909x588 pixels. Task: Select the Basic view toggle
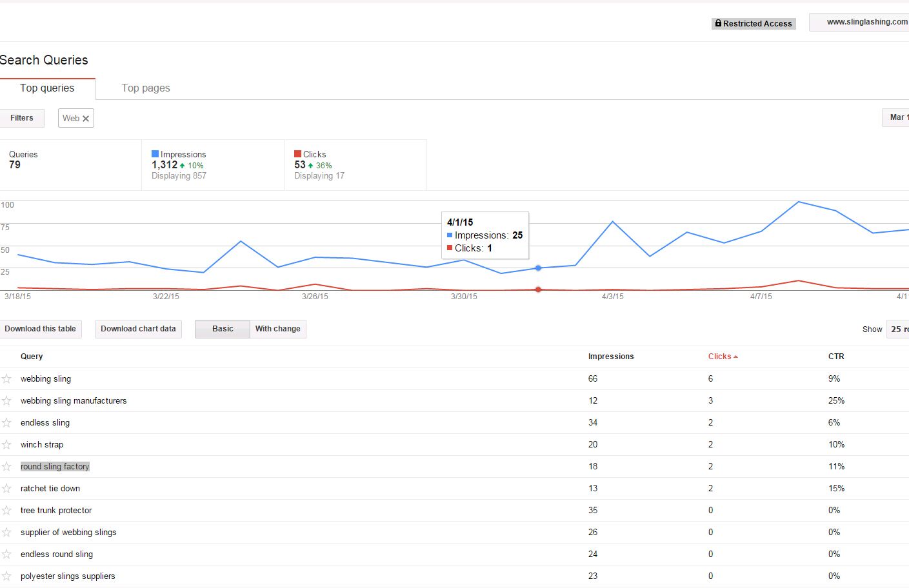pos(223,329)
